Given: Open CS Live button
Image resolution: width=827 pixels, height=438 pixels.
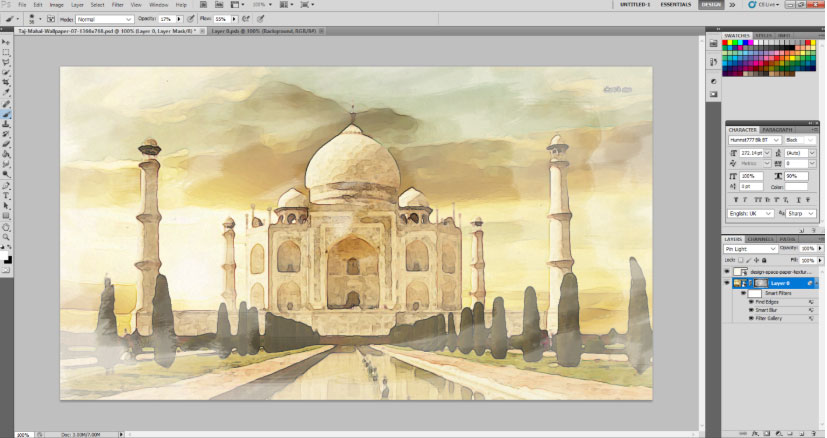Looking at the screenshot, I should 762,4.
